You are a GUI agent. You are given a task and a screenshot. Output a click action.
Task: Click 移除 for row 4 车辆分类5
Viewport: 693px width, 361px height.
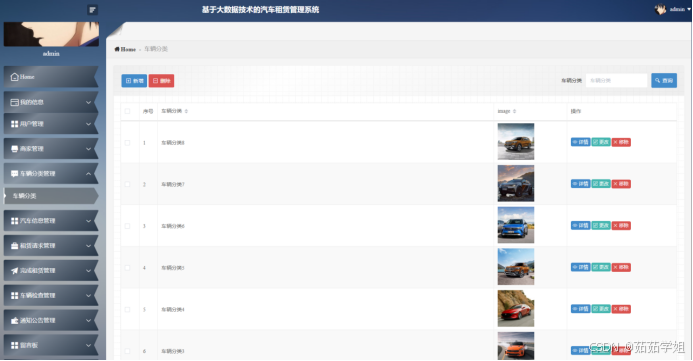point(621,267)
